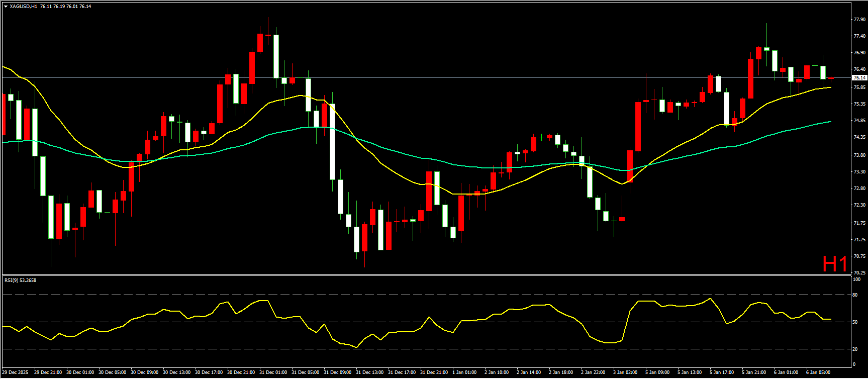Select the 74.85 price scale label

pyautogui.click(x=859, y=121)
